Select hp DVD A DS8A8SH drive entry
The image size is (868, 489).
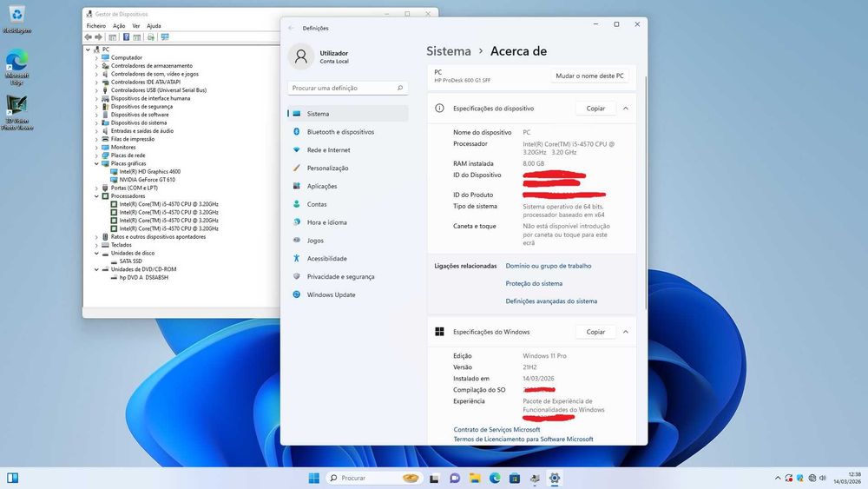(143, 277)
